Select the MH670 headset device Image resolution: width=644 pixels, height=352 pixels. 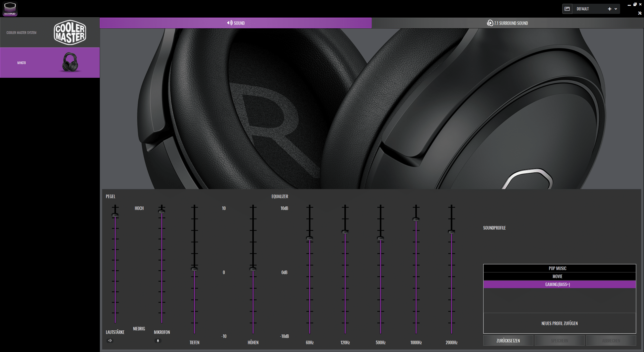(x=50, y=63)
